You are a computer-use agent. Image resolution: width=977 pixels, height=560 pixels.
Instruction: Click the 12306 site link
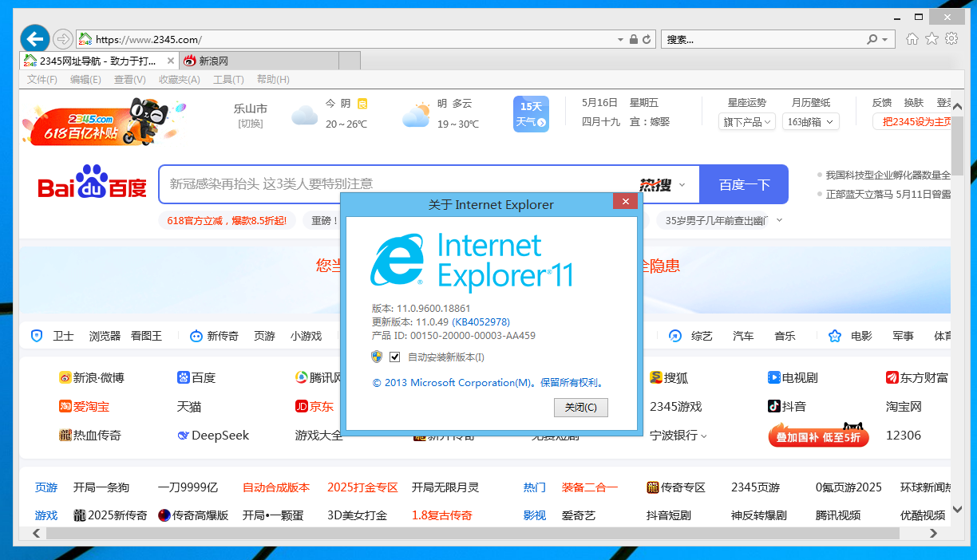(x=904, y=436)
